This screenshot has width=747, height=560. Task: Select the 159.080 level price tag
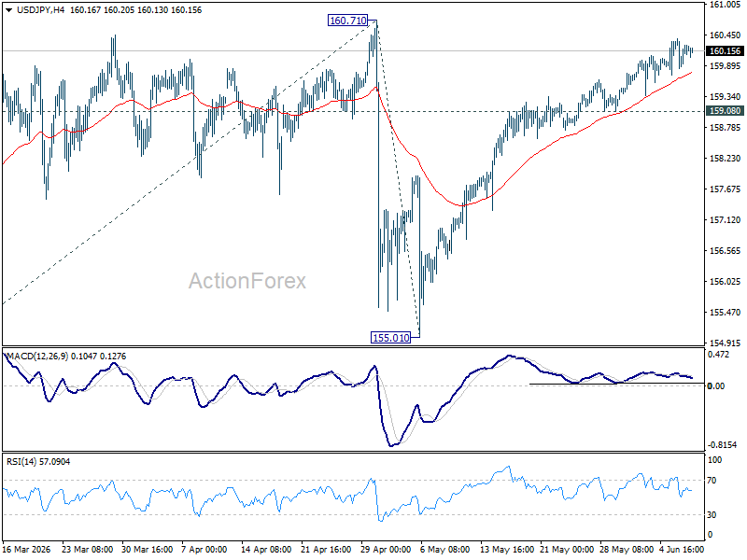[725, 111]
